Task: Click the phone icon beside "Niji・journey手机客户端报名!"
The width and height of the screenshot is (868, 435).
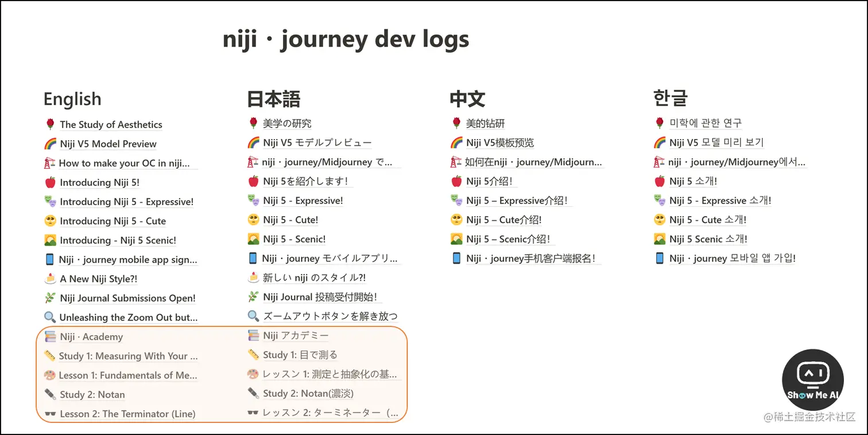Action: coord(456,258)
